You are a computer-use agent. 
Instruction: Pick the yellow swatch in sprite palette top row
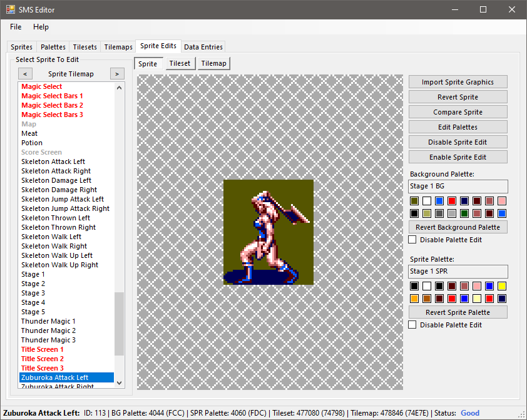(502, 286)
